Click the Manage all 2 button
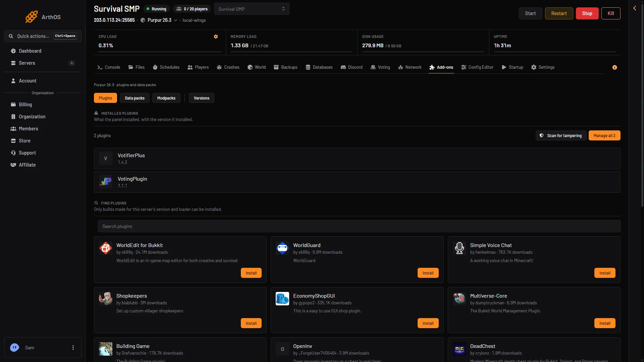Screen dimensions: 644x362 click(604, 135)
